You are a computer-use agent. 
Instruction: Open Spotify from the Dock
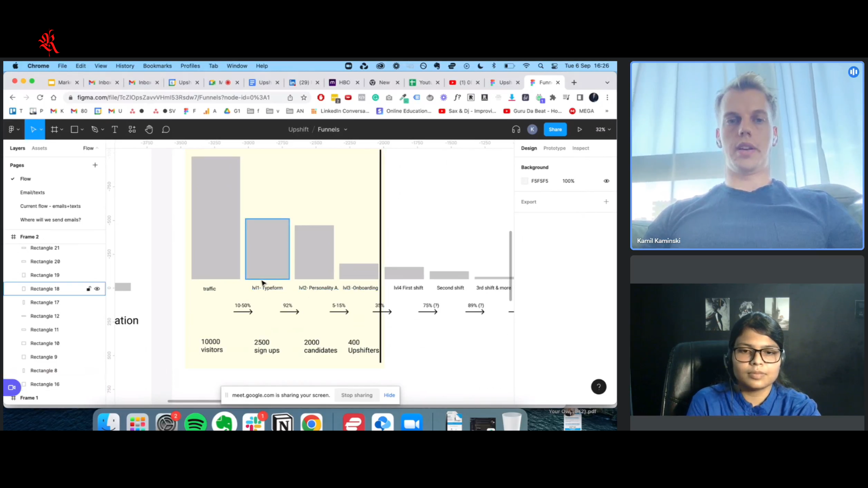click(x=195, y=423)
